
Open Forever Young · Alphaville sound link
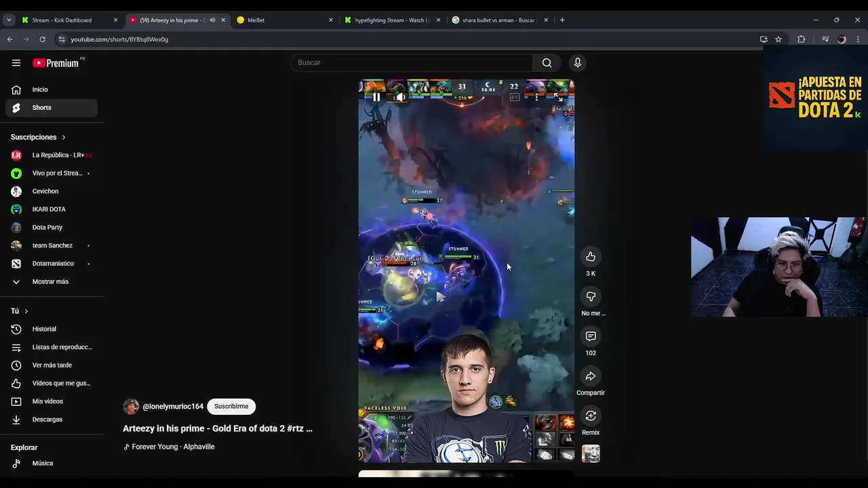click(173, 447)
